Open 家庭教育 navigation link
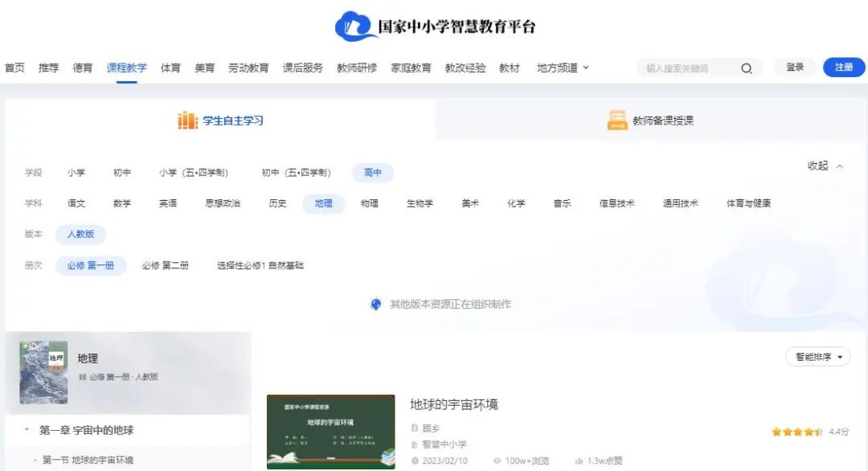The width and height of the screenshot is (868, 471). (411, 68)
